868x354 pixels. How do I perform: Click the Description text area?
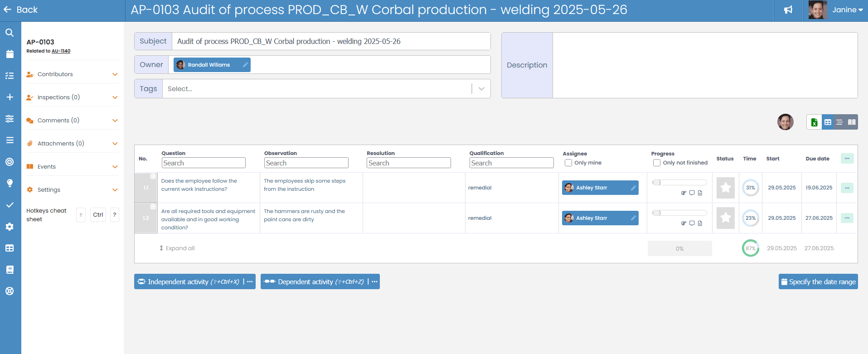705,65
